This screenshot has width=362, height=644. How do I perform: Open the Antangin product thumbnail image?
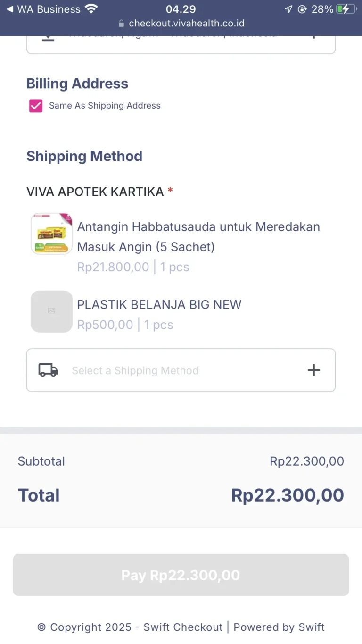51,234
